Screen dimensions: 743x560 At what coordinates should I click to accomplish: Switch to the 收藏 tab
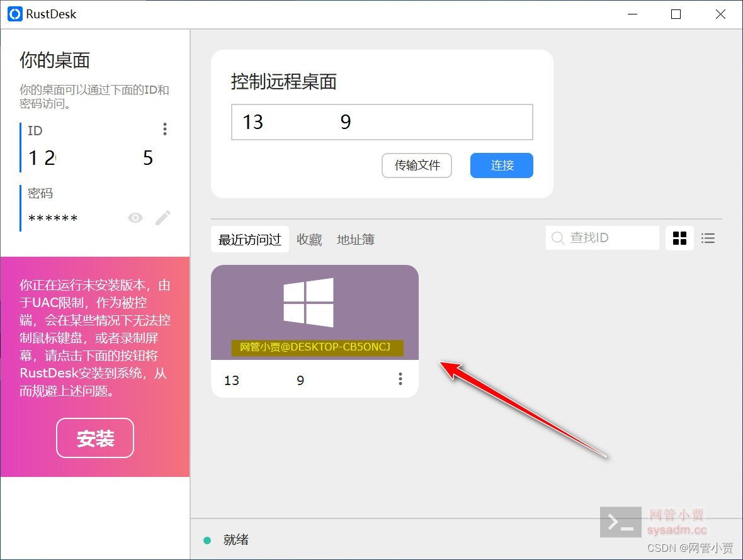coord(309,239)
